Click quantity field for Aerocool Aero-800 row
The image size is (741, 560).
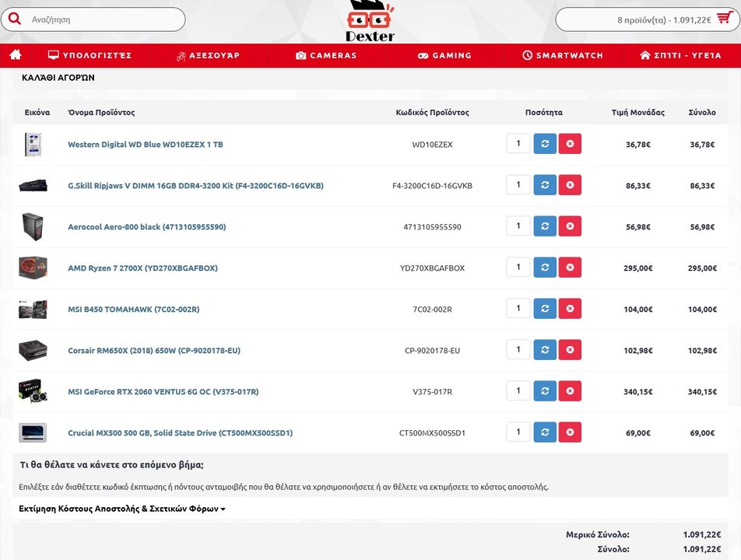click(518, 226)
